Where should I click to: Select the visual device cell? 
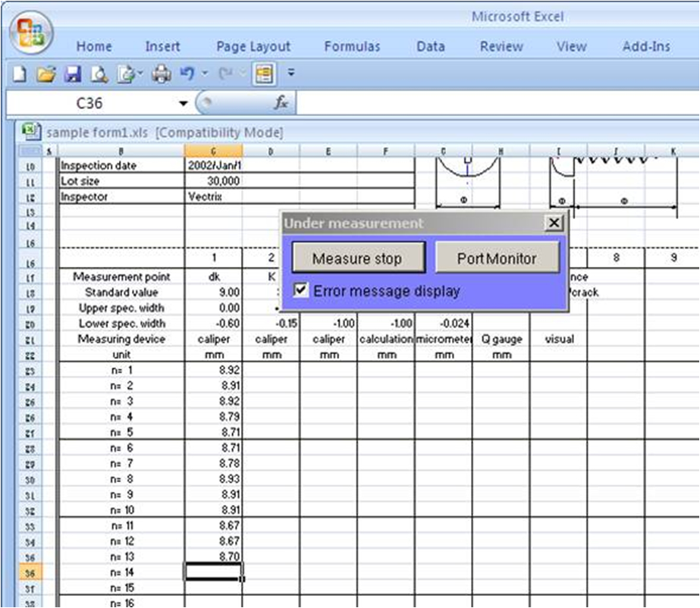click(x=558, y=340)
